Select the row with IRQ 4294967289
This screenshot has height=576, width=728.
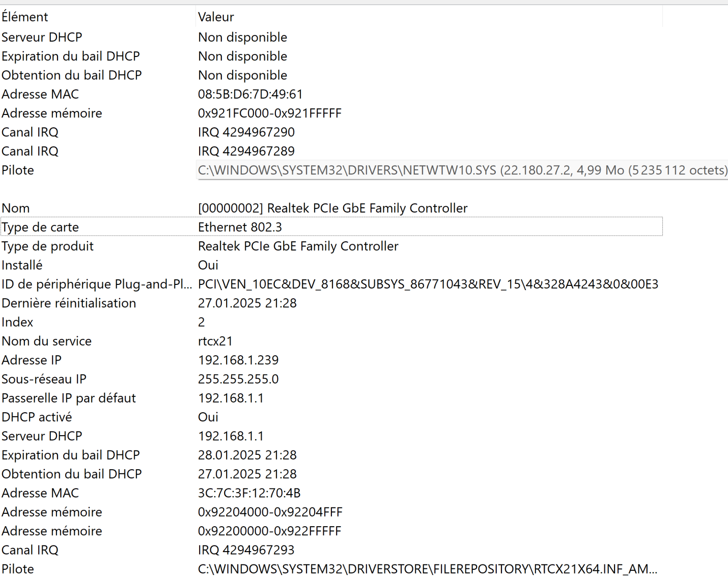(246, 151)
